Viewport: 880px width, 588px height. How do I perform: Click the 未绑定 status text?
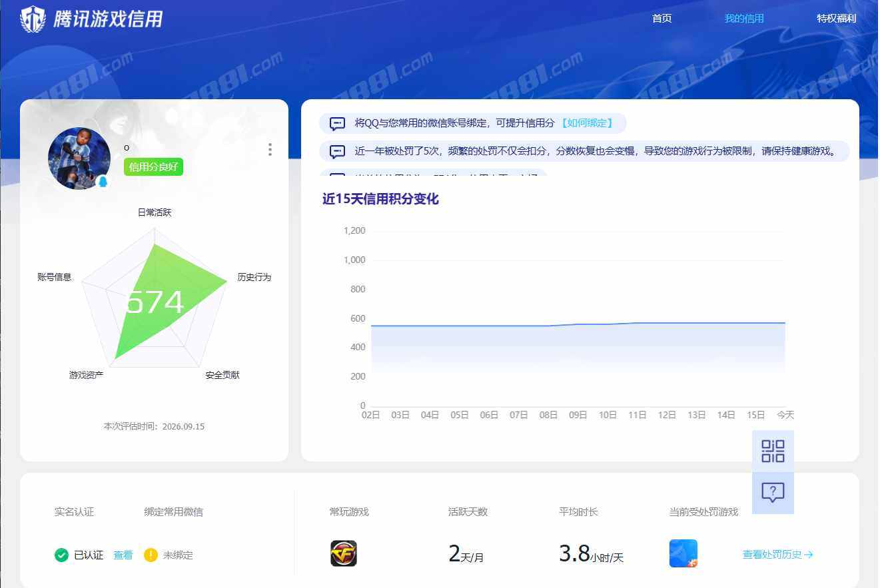coord(178,555)
